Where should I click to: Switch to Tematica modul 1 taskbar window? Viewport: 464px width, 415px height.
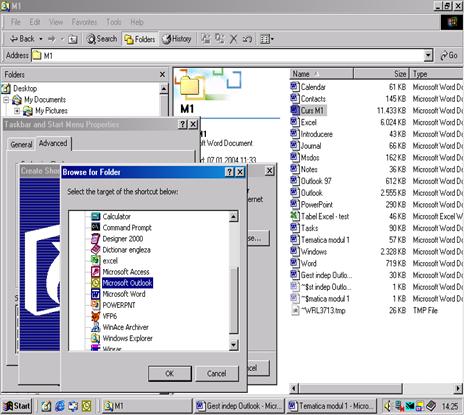pyautogui.click(x=331, y=406)
